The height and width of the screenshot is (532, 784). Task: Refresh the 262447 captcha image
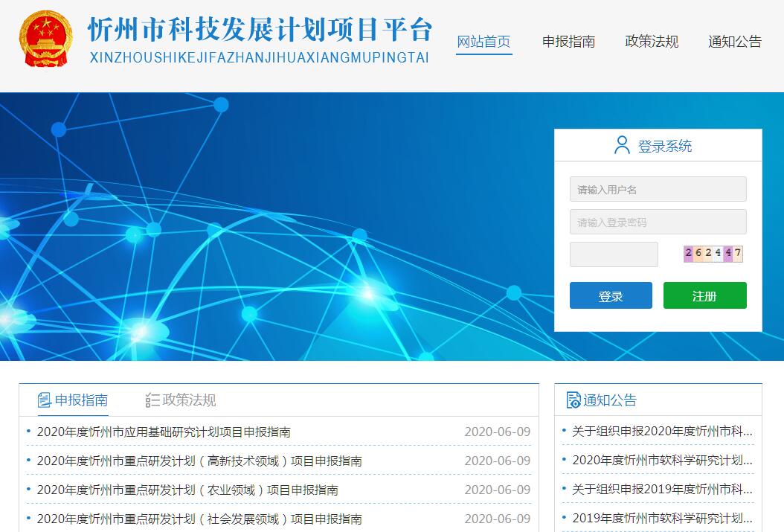click(x=713, y=254)
